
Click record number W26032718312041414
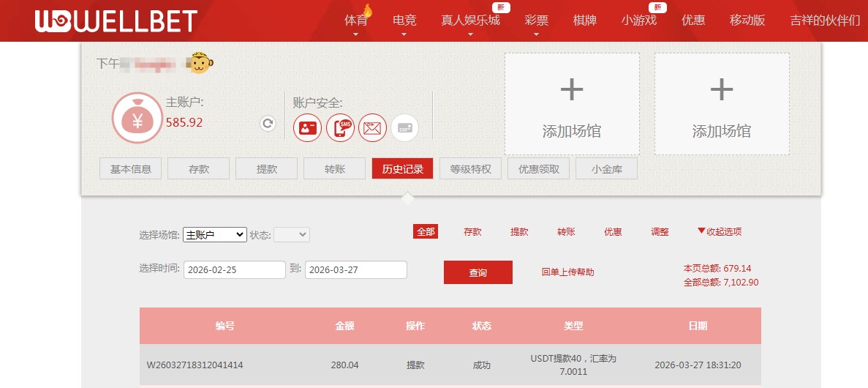tap(195, 365)
